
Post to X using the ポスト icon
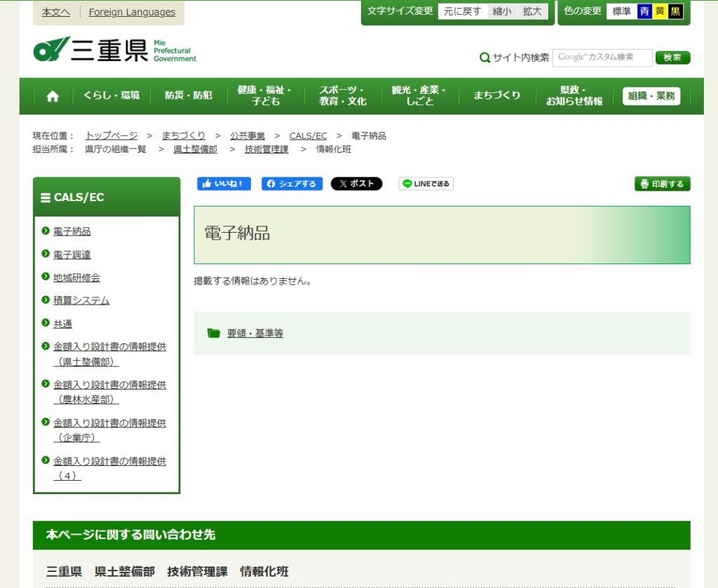[344, 183]
